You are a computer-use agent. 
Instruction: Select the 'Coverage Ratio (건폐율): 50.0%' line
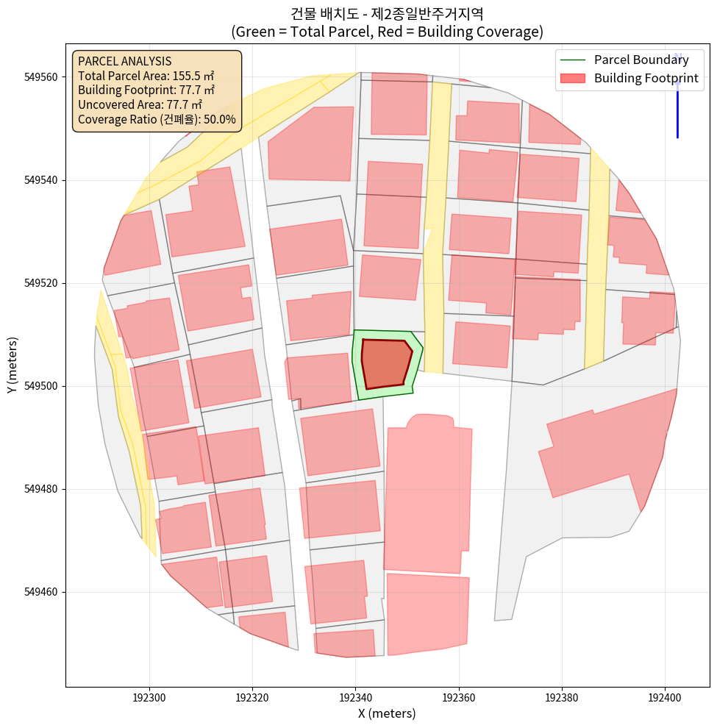tap(157, 119)
